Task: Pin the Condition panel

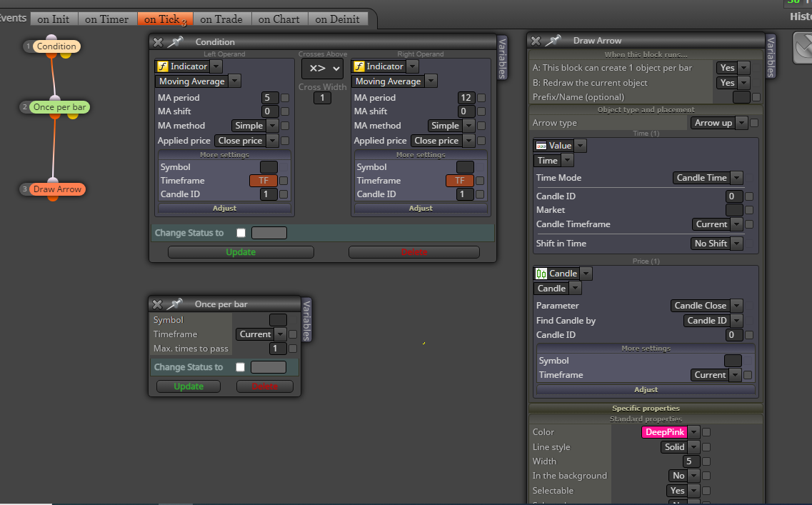Action: click(176, 41)
